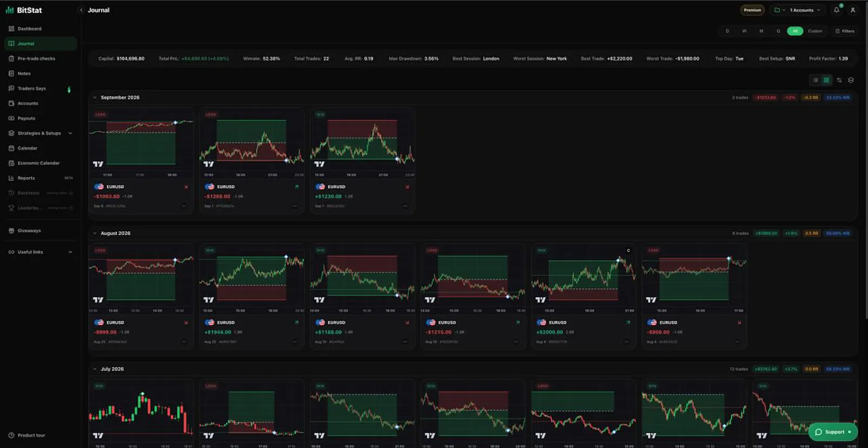Select the Q (quarterly) time range

778,31
